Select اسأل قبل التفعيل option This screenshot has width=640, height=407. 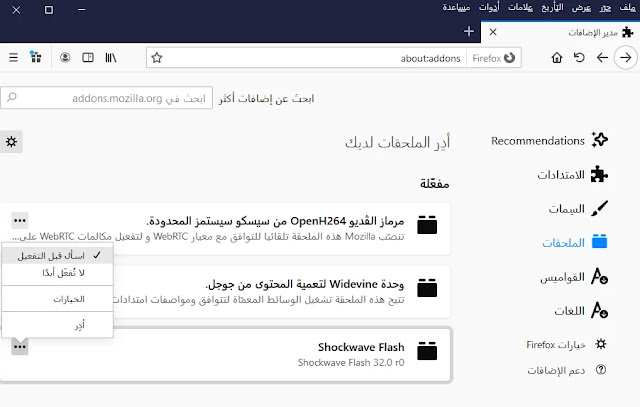pos(58,256)
